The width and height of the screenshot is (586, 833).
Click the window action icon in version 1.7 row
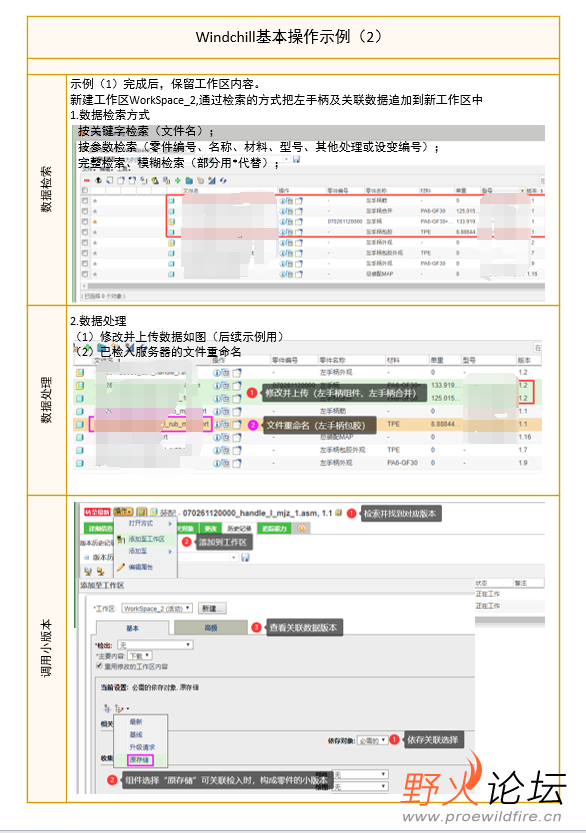(236, 450)
